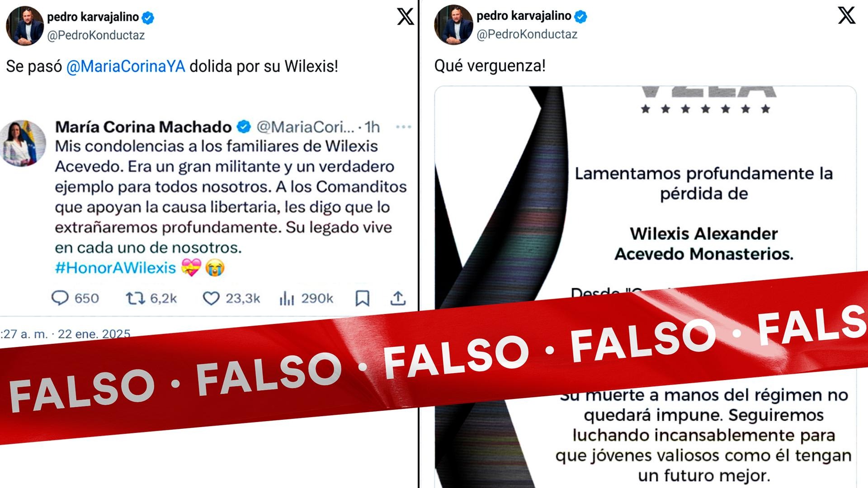Image resolution: width=868 pixels, height=488 pixels.
Task: Open the black ribbon condolence image
Action: (x=646, y=286)
